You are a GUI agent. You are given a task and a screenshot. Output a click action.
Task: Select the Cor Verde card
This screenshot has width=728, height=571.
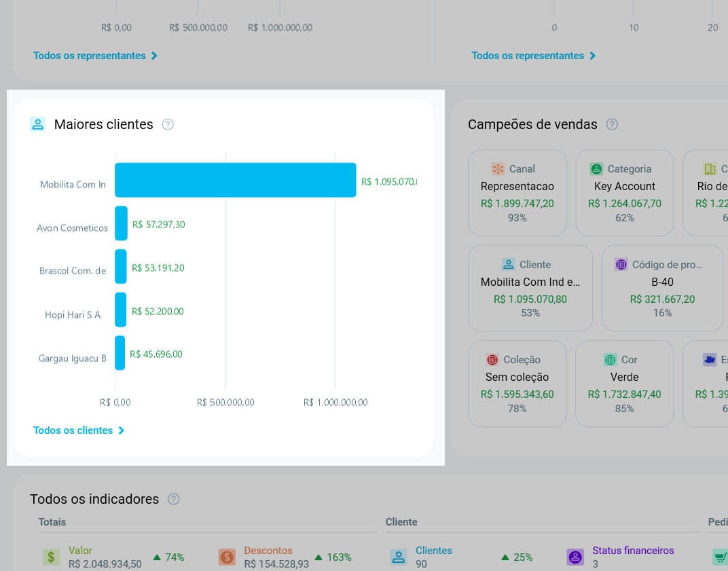(x=625, y=384)
